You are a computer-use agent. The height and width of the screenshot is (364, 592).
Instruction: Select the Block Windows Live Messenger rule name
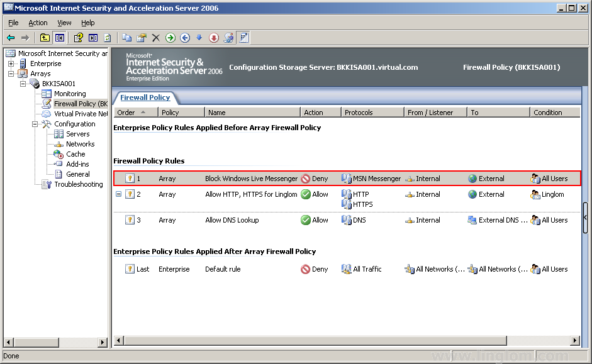252,179
